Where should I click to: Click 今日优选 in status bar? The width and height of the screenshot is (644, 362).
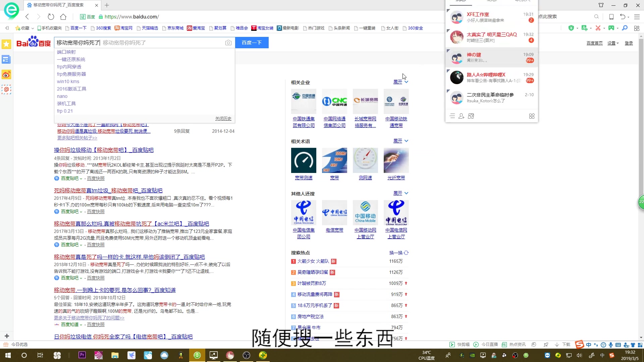pyautogui.click(x=16, y=345)
